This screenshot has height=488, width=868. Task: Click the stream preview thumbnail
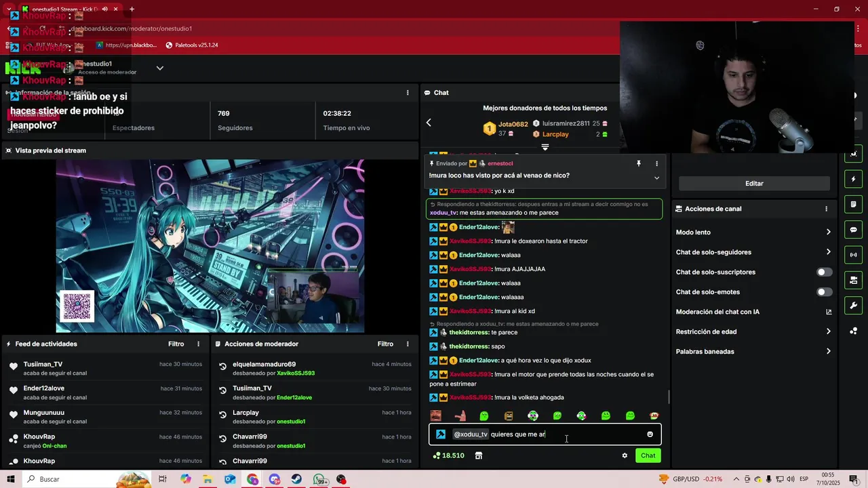[x=210, y=247]
